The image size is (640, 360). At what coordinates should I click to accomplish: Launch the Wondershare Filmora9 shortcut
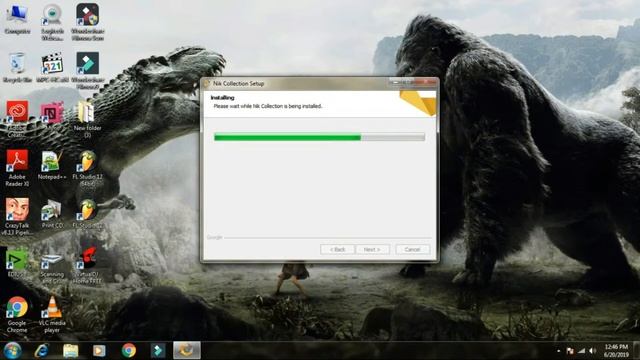[87, 71]
